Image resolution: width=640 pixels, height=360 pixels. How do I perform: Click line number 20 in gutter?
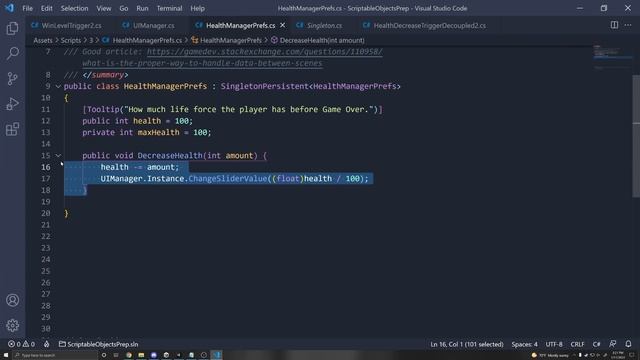[45, 213]
